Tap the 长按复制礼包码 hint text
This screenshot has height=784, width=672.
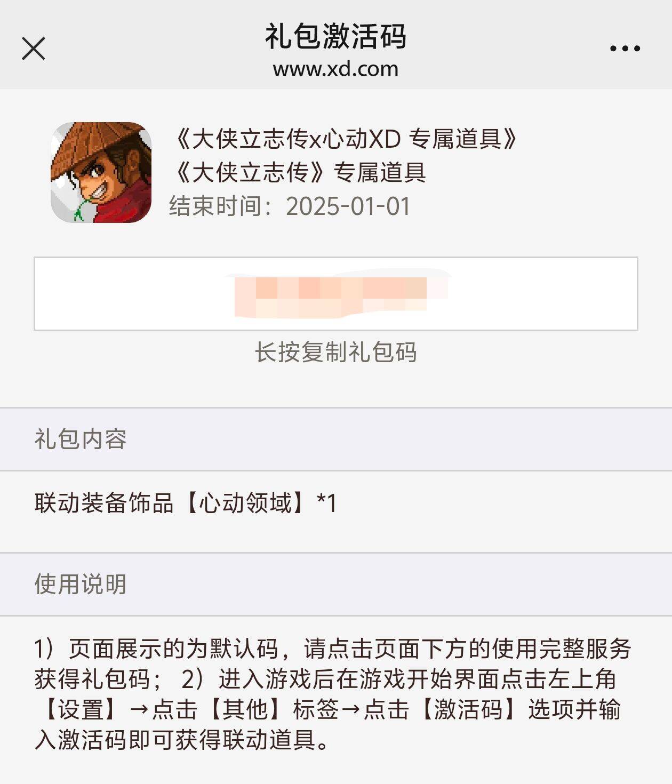click(336, 352)
